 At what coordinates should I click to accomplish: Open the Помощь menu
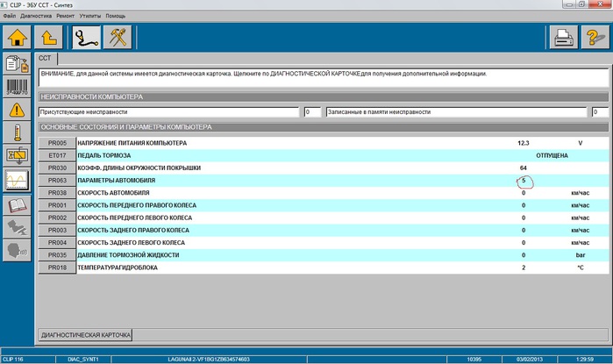tap(116, 16)
